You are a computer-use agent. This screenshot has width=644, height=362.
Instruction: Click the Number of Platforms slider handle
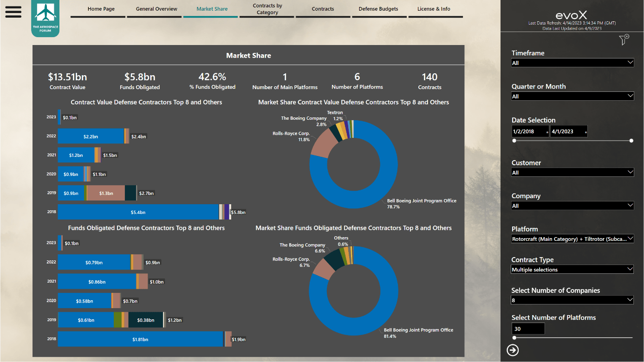click(514, 338)
